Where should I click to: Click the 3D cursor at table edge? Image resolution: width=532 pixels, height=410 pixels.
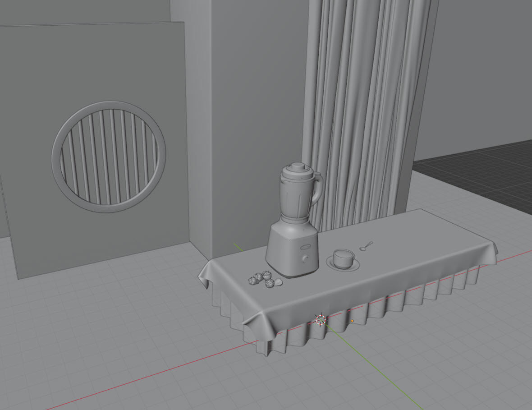[321, 320]
